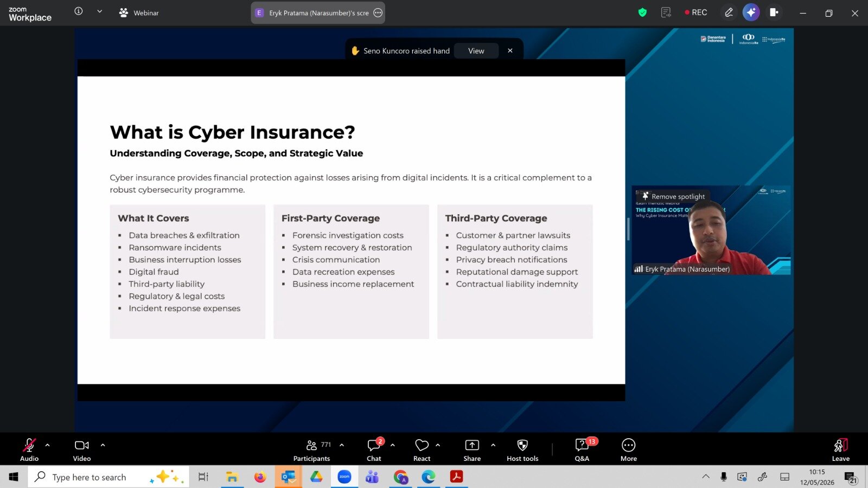Click the 'First-Party Coverage' heading on the slide

click(x=331, y=219)
